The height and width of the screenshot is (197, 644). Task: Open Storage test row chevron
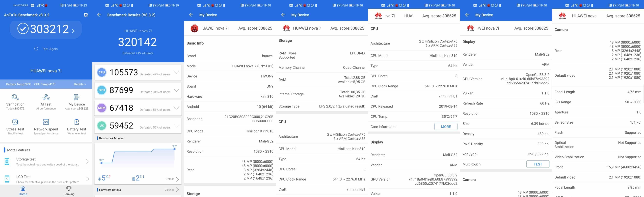(x=88, y=161)
